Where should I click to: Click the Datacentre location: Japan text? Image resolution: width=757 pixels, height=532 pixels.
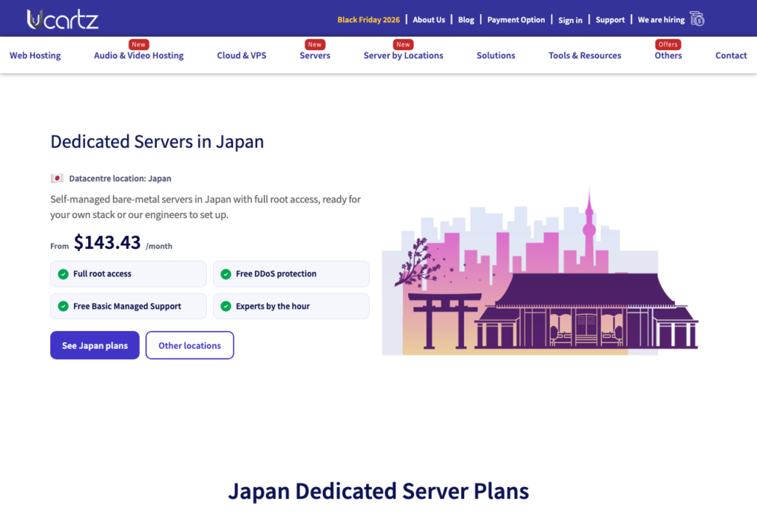[120, 179]
